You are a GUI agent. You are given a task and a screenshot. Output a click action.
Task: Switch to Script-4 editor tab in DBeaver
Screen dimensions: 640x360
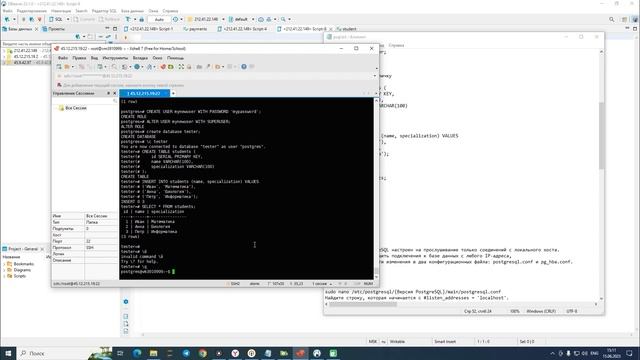click(x=242, y=29)
